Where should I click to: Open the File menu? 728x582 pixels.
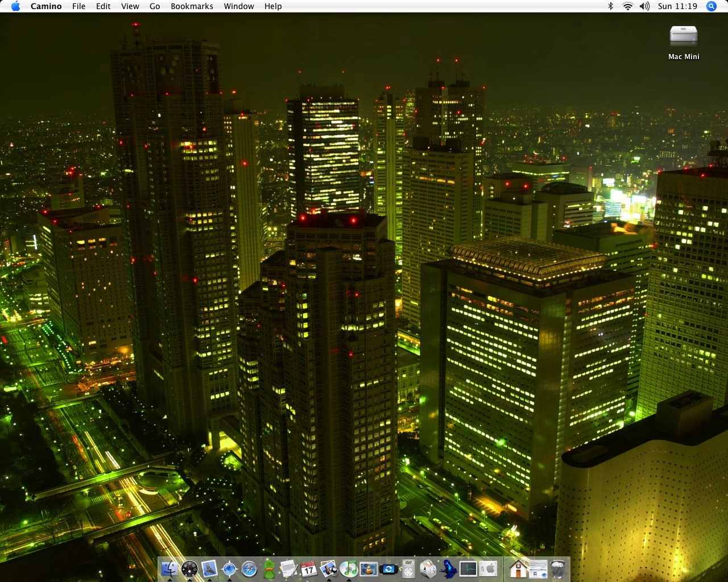[78, 6]
